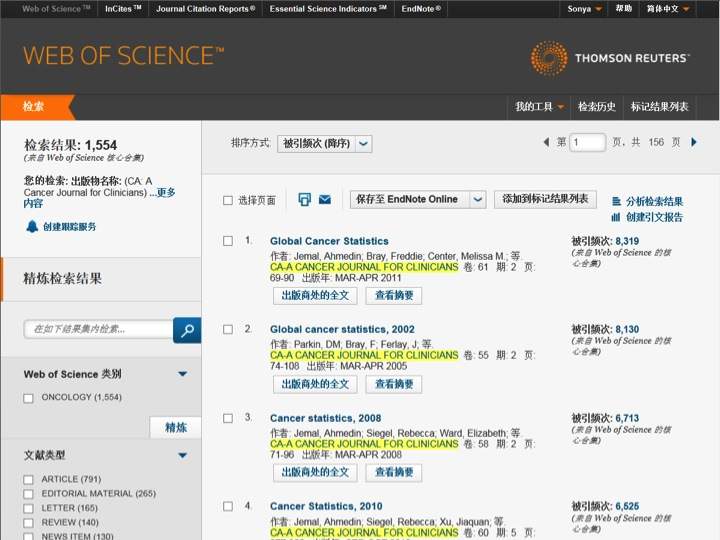Open 检索历史 search history

(x=596, y=107)
